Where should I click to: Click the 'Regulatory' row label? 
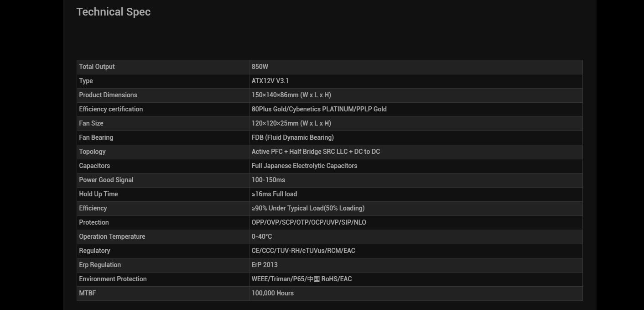pos(94,251)
